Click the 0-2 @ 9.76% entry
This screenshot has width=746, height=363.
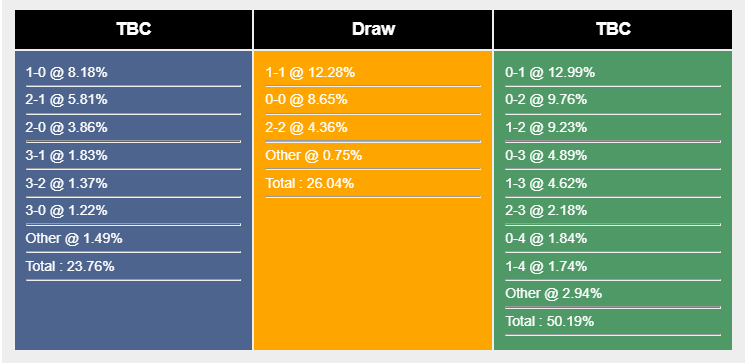[546, 100]
